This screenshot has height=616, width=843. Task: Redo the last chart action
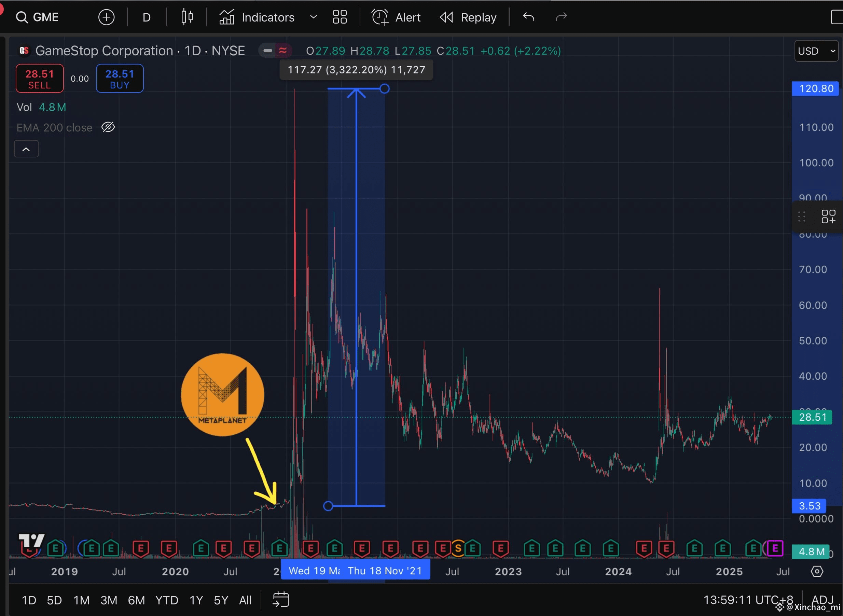(x=562, y=17)
